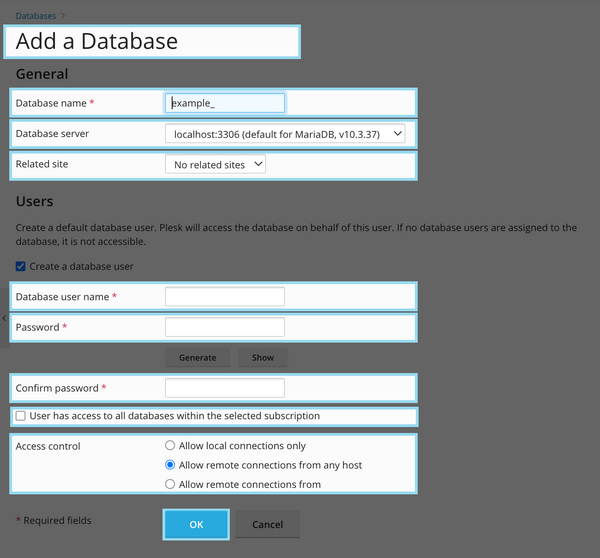
Task: Select Allow remote connections from any host
Action: click(x=170, y=465)
